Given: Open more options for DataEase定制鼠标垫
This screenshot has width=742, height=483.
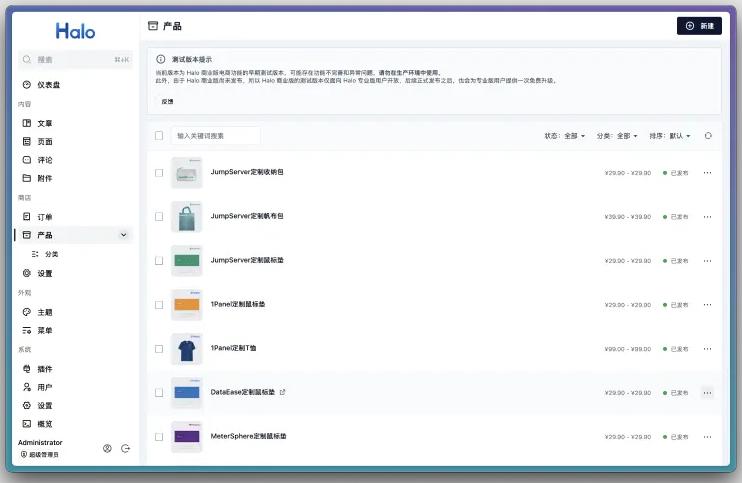Looking at the screenshot, I should (707, 393).
